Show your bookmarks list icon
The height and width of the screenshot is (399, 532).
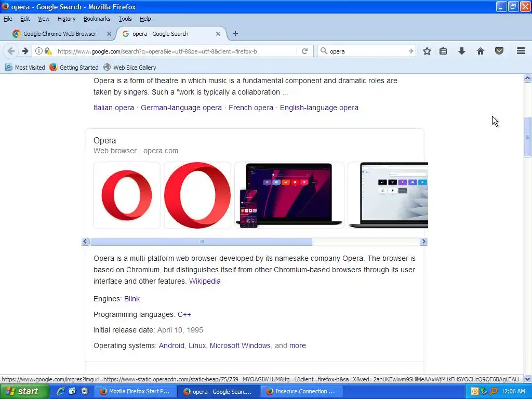pos(443,51)
